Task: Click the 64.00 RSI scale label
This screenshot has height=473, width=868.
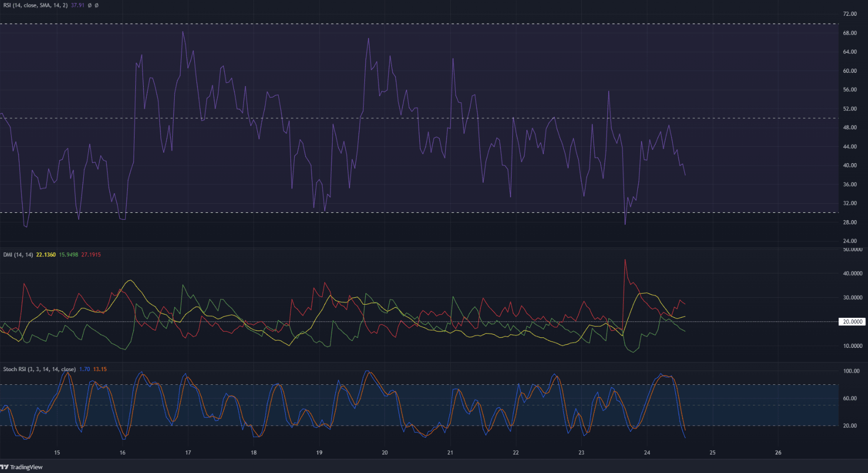Action: 850,52
